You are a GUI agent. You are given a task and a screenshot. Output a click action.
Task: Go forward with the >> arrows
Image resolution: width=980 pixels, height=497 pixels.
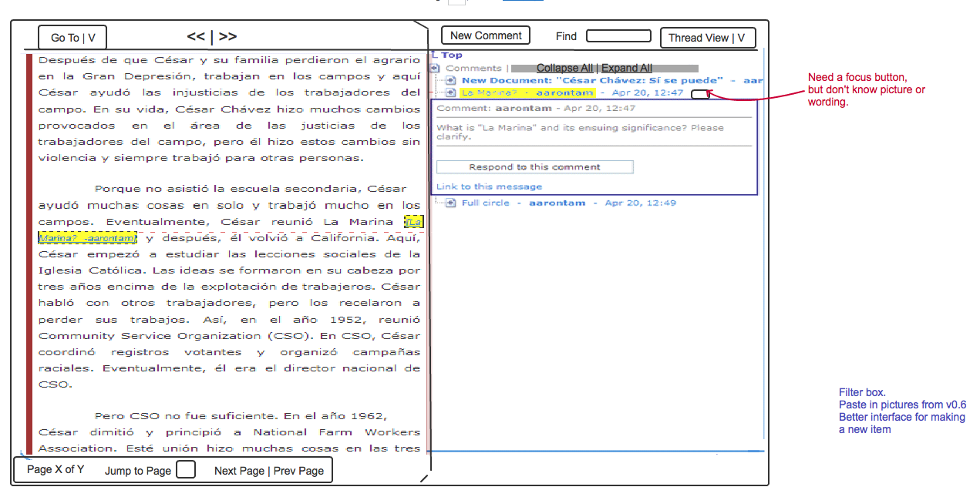[227, 36]
